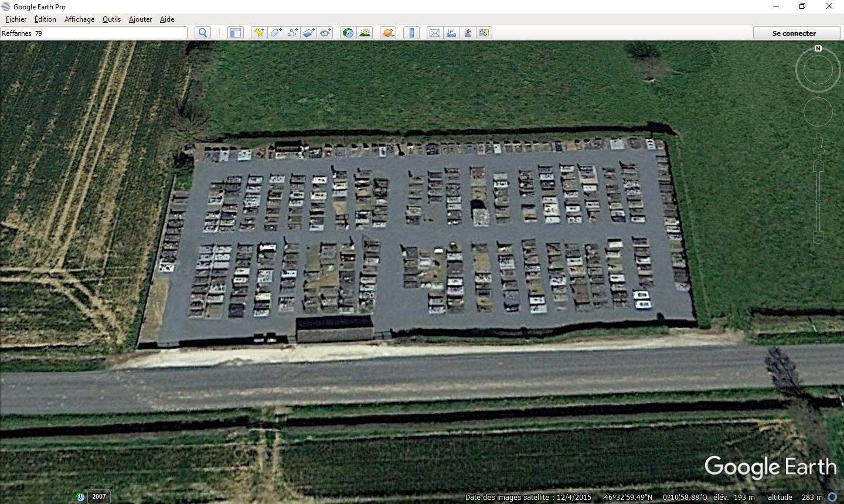Restore down the Google Earth Pro window

coord(802,6)
